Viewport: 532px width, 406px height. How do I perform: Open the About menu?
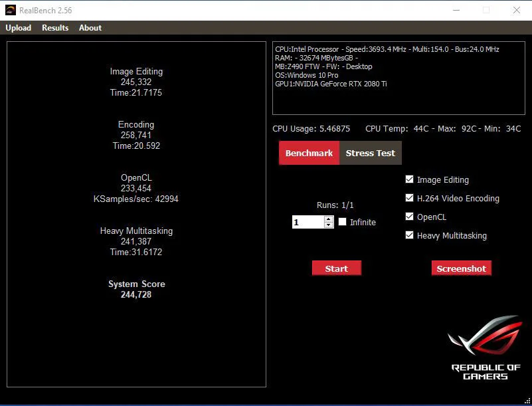click(90, 28)
